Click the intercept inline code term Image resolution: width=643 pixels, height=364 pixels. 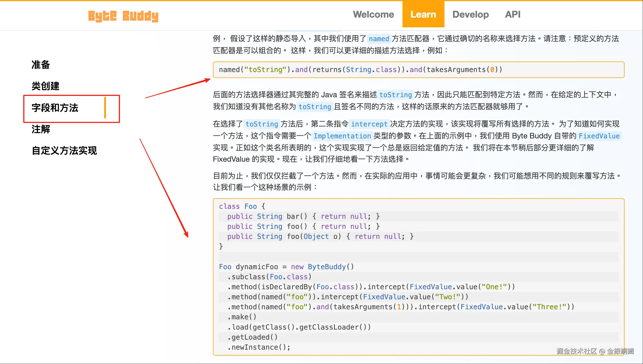[369, 124]
